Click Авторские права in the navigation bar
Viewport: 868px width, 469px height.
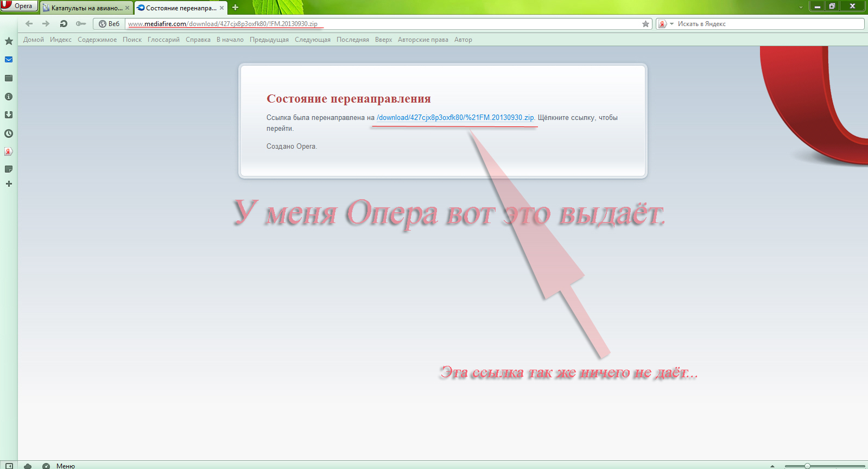point(423,40)
